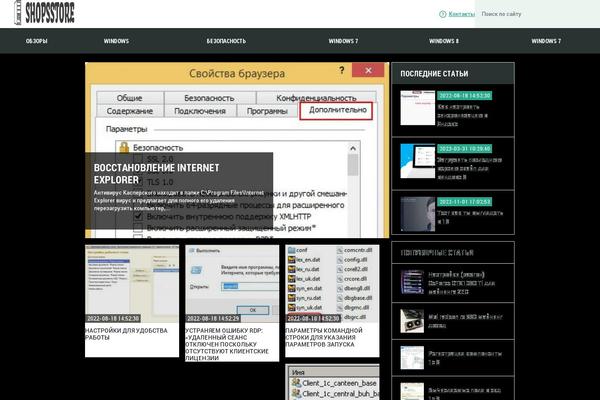Click the question-mark icon beside Контакты
The image size is (600, 400).
tap(442, 14)
